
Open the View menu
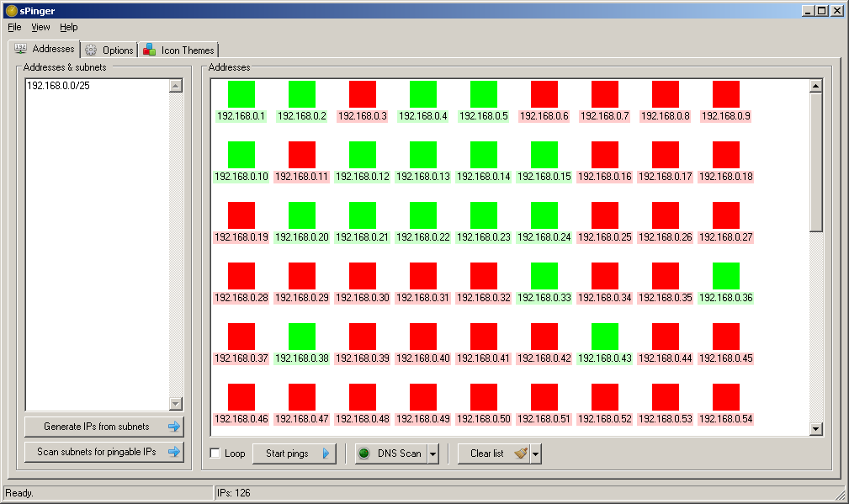click(x=40, y=27)
